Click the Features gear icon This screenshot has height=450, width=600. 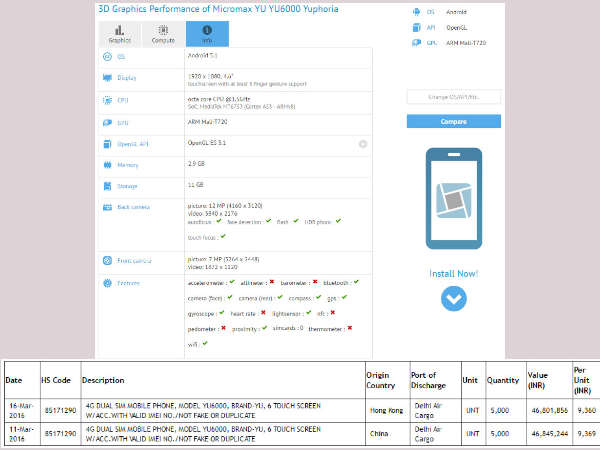pyautogui.click(x=107, y=283)
